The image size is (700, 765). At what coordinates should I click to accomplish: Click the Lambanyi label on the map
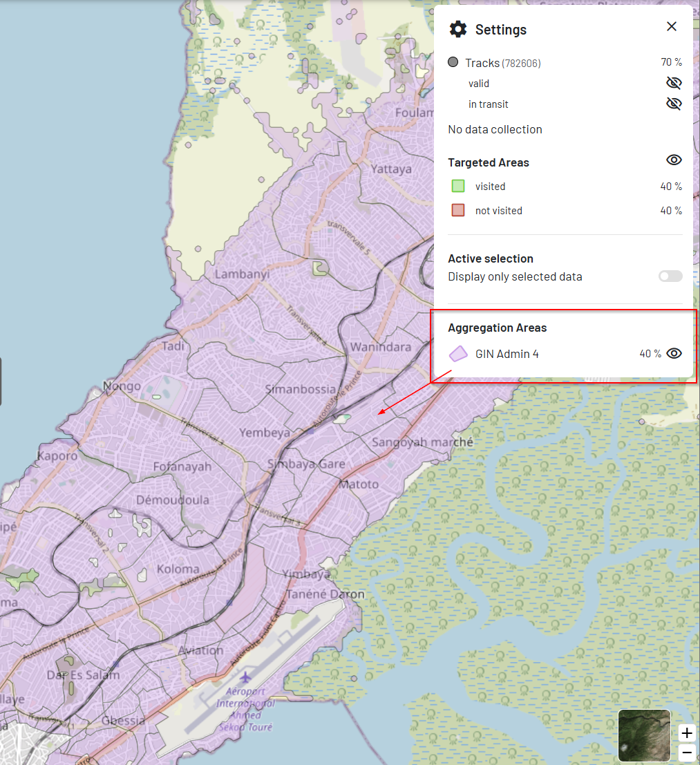pyautogui.click(x=242, y=274)
